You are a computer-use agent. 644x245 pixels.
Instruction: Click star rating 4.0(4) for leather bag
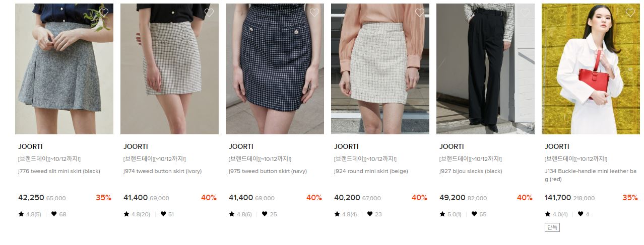coord(556,214)
